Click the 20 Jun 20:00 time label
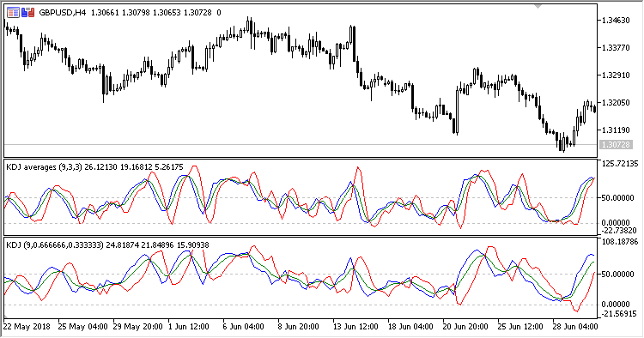 [465, 327]
